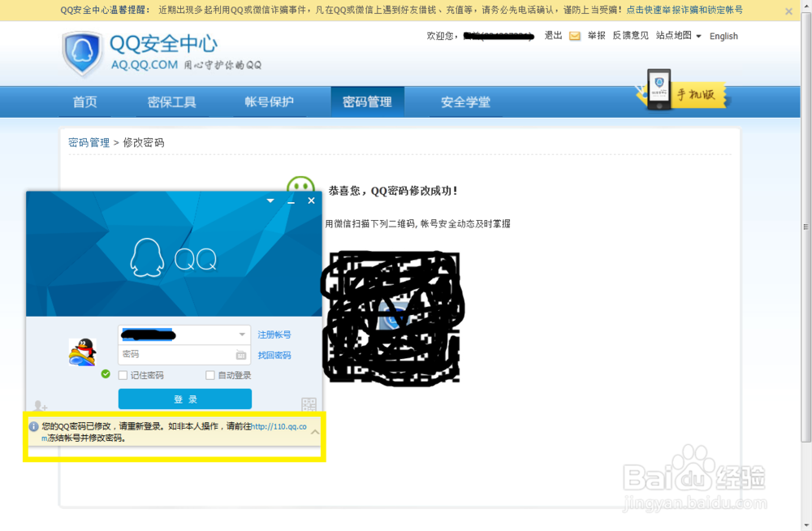Click the mobile version phone banner
The width and height of the screenshot is (812, 531).
681,90
